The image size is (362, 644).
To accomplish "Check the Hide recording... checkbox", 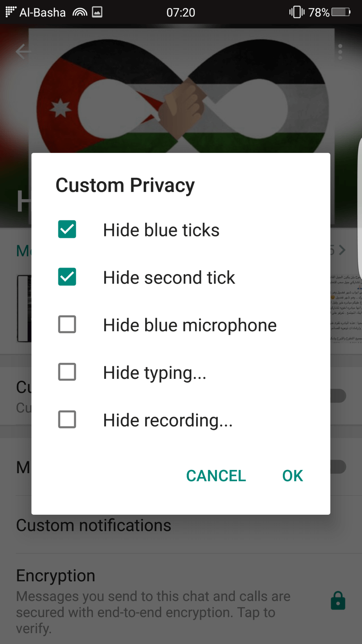I will pos(67,419).
